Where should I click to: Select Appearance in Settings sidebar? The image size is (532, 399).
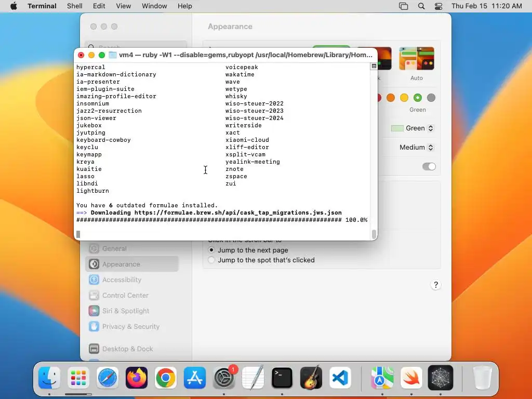point(132,264)
